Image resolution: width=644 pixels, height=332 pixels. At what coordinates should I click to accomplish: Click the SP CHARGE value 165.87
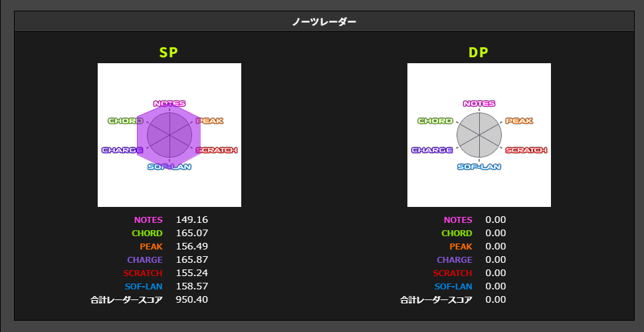click(192, 260)
